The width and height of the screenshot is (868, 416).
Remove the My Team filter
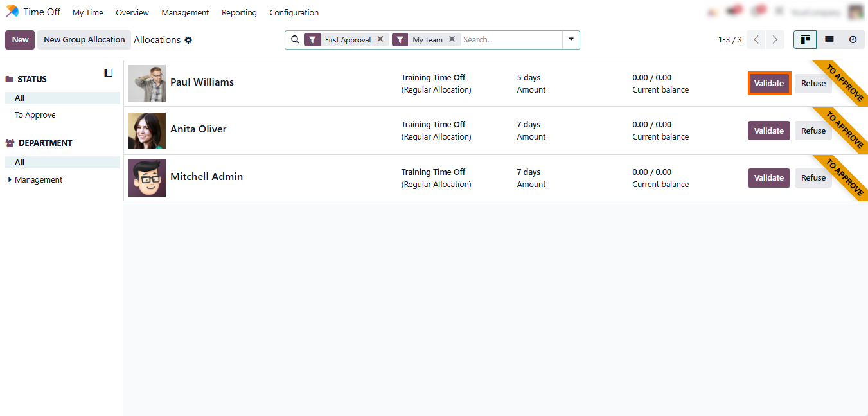click(x=452, y=39)
